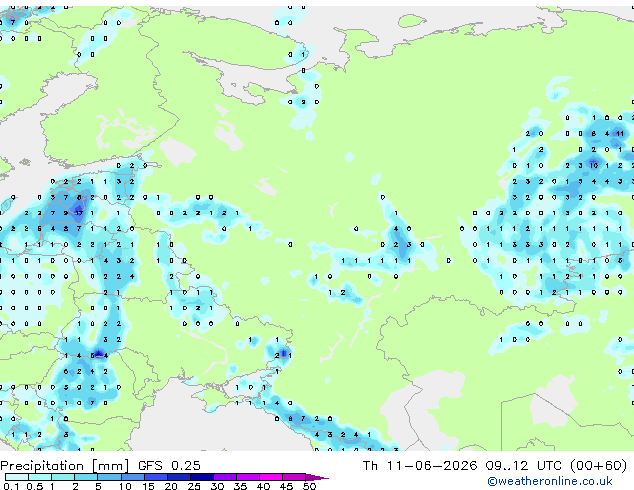
Task: Click the '(00+60)' forecast offset text
Action: point(598,466)
